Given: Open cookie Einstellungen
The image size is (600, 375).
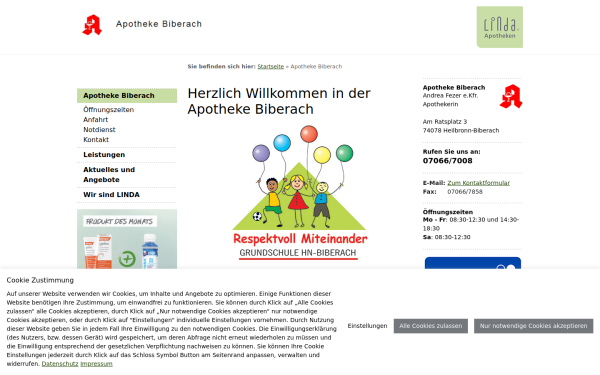Looking at the screenshot, I should (x=367, y=326).
